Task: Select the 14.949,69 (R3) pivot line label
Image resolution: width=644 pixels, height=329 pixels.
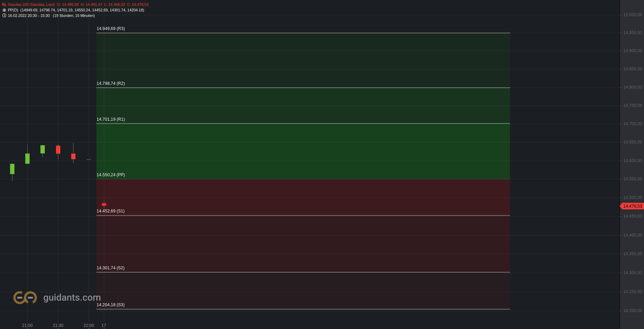Action: point(111,29)
